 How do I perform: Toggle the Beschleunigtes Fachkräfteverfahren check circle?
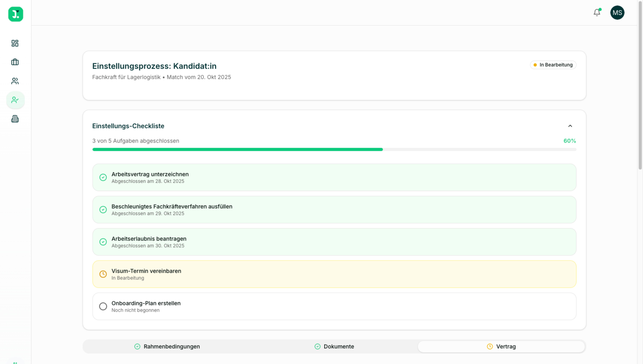pyautogui.click(x=103, y=210)
